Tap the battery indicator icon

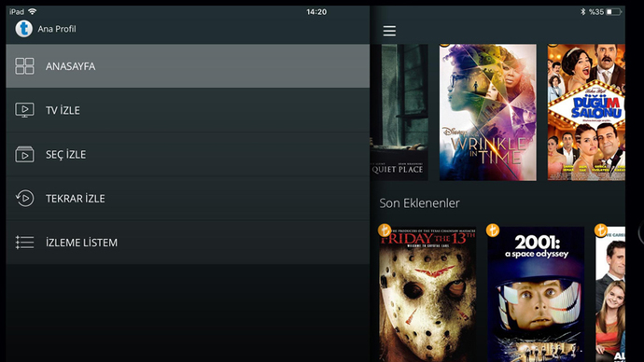(x=614, y=12)
